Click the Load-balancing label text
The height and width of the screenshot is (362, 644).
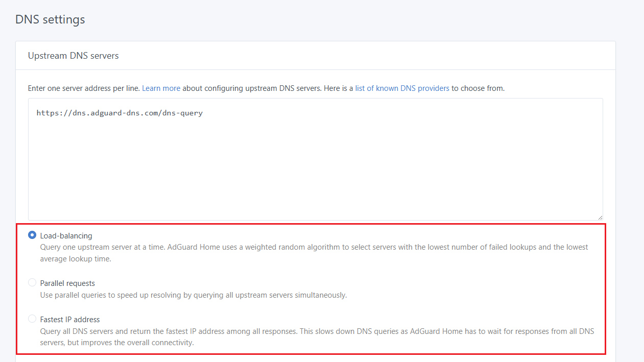point(66,236)
